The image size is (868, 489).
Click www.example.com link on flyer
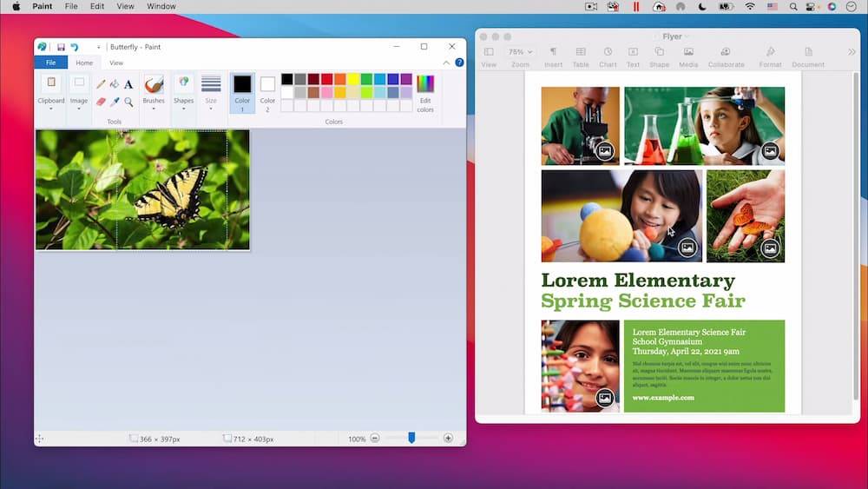tap(663, 397)
